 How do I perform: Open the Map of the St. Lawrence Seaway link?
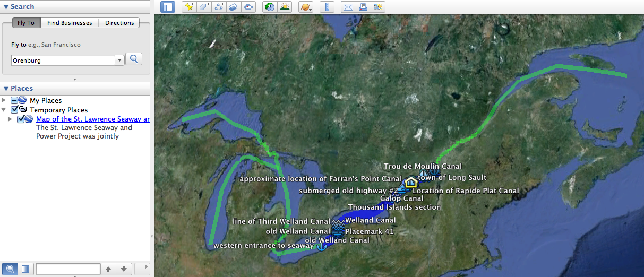[x=93, y=119]
